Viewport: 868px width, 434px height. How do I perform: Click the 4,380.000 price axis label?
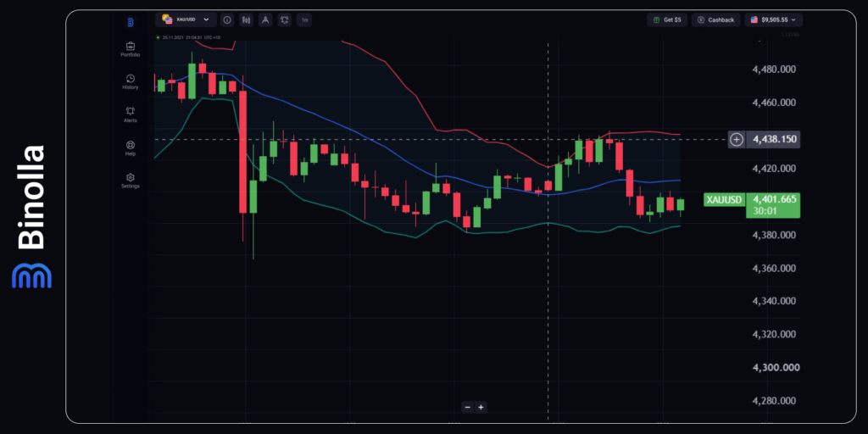[775, 235]
